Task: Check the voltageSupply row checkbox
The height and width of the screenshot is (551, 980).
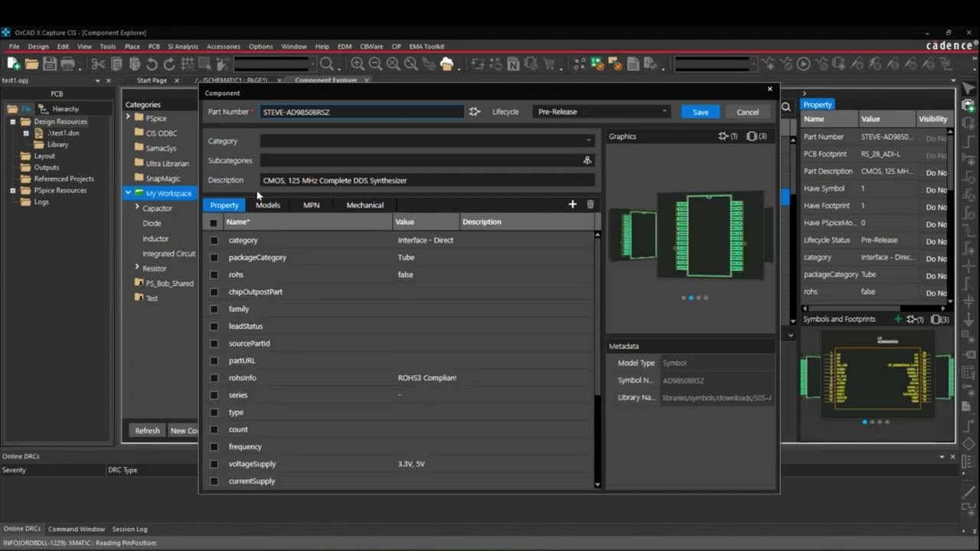Action: [x=214, y=465]
